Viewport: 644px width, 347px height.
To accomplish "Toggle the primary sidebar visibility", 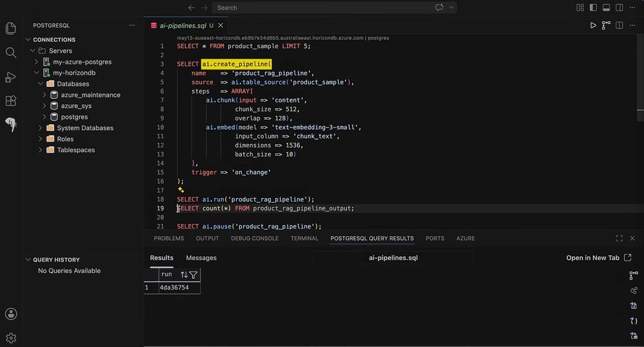I will [593, 7].
